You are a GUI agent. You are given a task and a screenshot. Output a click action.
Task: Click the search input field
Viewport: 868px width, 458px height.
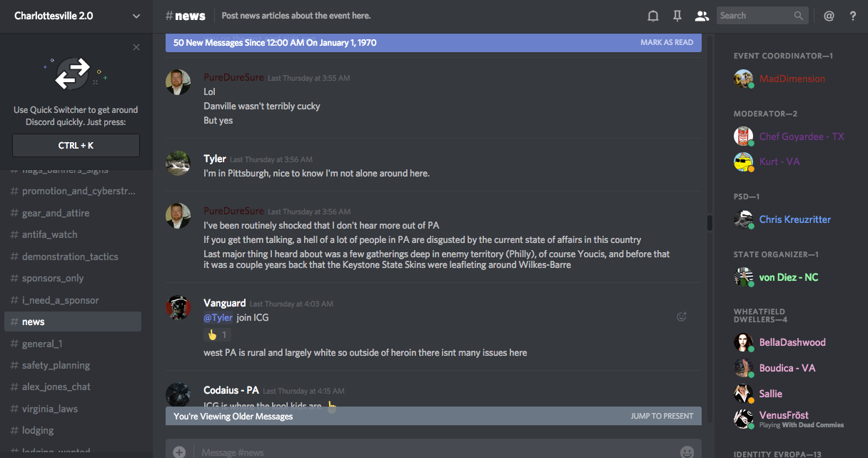[756, 16]
